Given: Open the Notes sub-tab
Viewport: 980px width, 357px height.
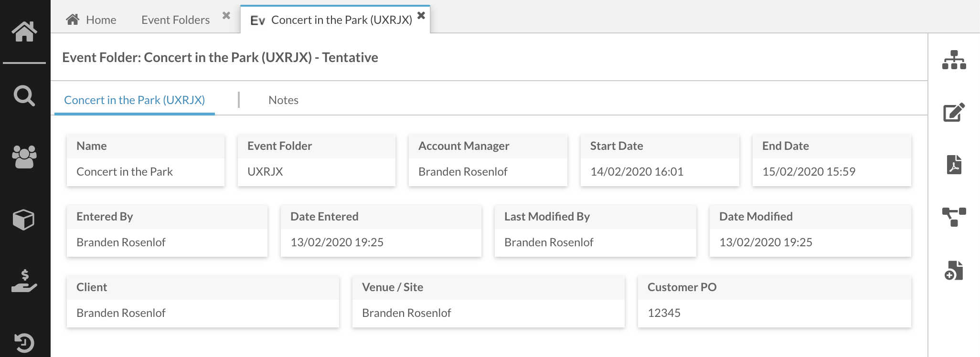Looking at the screenshot, I should click(283, 100).
